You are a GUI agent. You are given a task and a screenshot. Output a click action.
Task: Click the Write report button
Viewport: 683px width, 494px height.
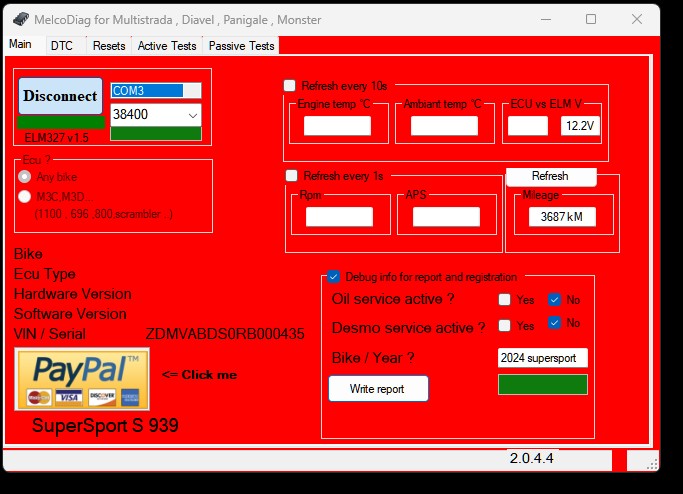pos(378,389)
